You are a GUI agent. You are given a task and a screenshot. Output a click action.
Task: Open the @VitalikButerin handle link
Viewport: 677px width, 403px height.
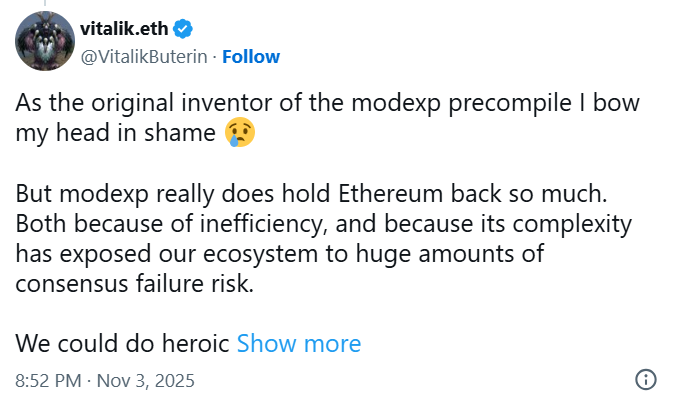143,57
